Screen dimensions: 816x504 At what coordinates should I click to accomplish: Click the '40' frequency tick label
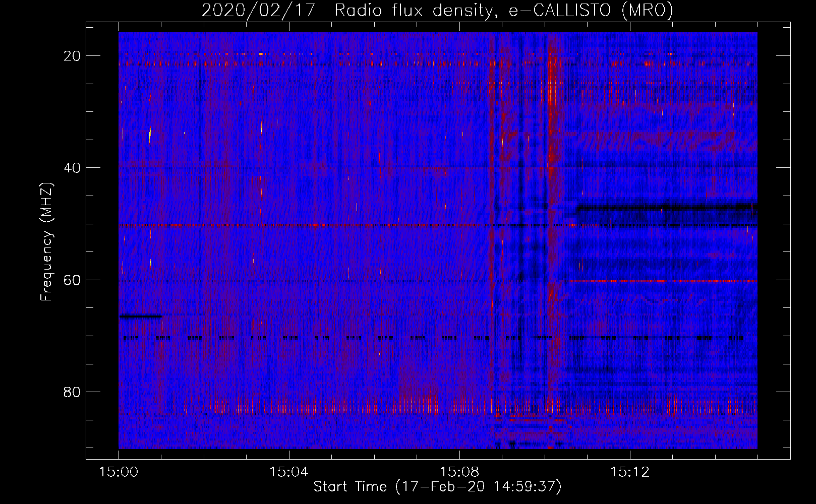pos(72,168)
